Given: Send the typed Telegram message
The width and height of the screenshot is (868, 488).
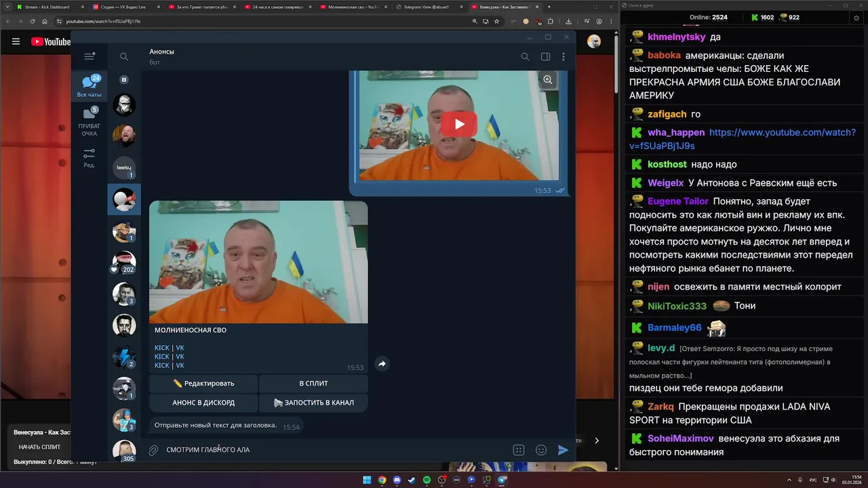Looking at the screenshot, I should 563,450.
